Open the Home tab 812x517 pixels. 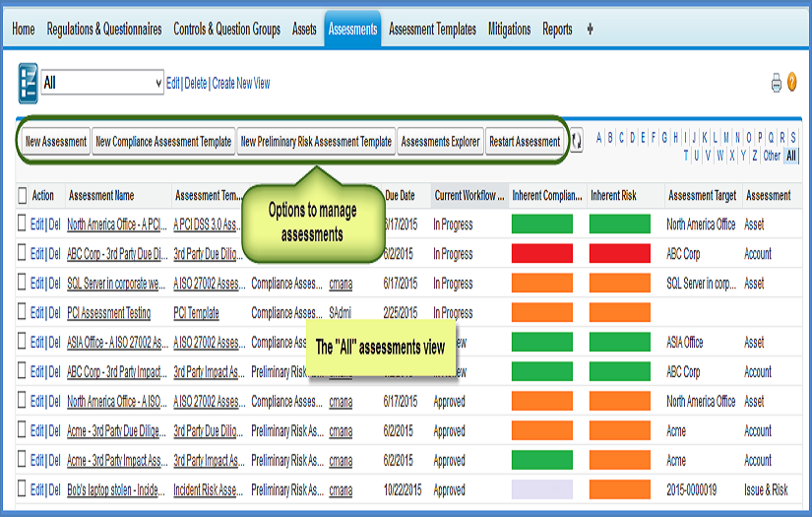(x=24, y=29)
